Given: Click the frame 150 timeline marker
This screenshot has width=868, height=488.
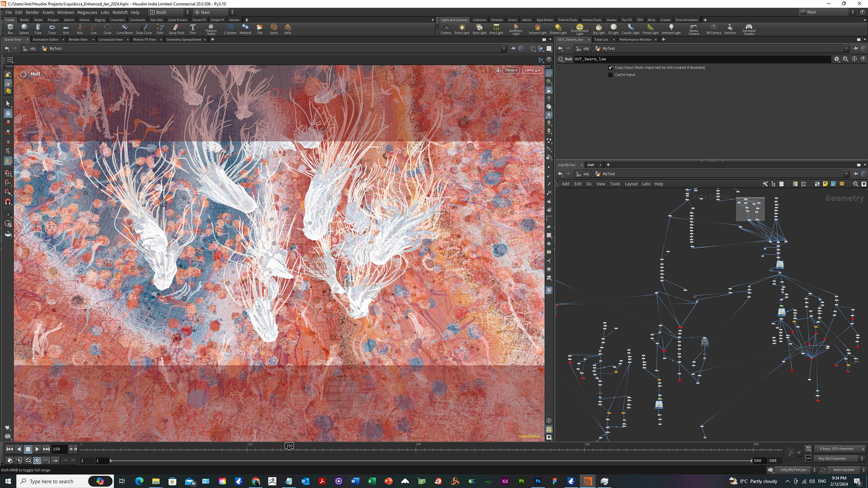Looking at the screenshot, I should point(289,446).
